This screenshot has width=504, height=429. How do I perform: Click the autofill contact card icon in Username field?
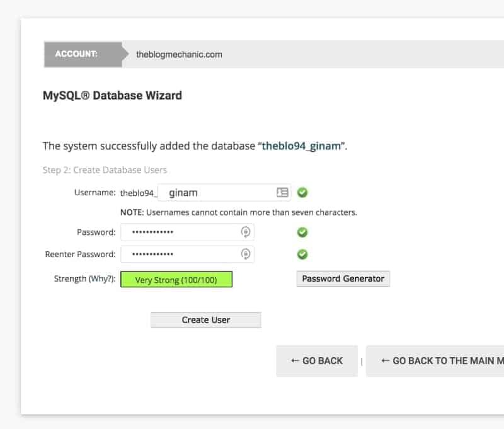282,193
